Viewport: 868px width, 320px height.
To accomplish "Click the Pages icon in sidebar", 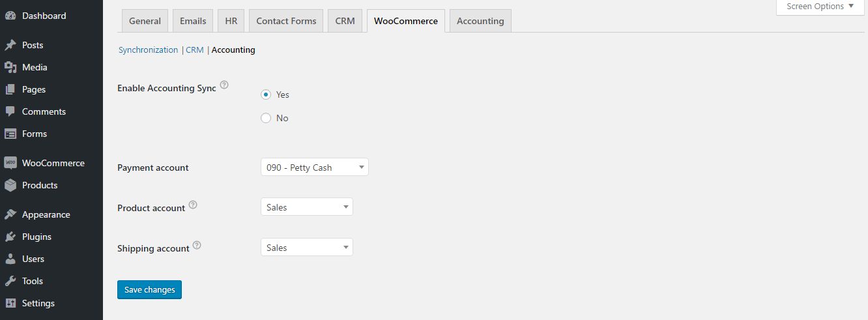I will (10, 89).
